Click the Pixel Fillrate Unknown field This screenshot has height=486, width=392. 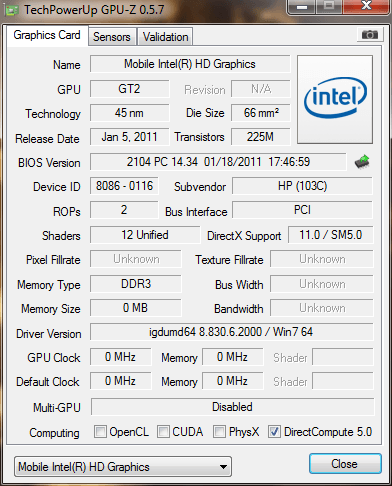tap(136, 259)
